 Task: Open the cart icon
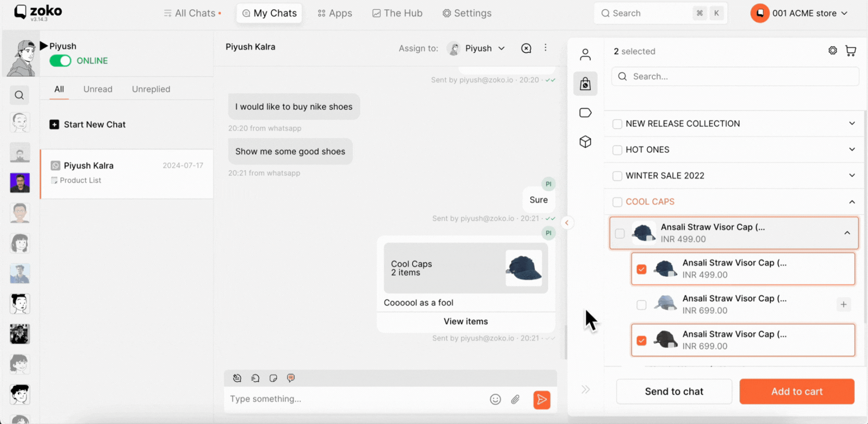pyautogui.click(x=850, y=51)
